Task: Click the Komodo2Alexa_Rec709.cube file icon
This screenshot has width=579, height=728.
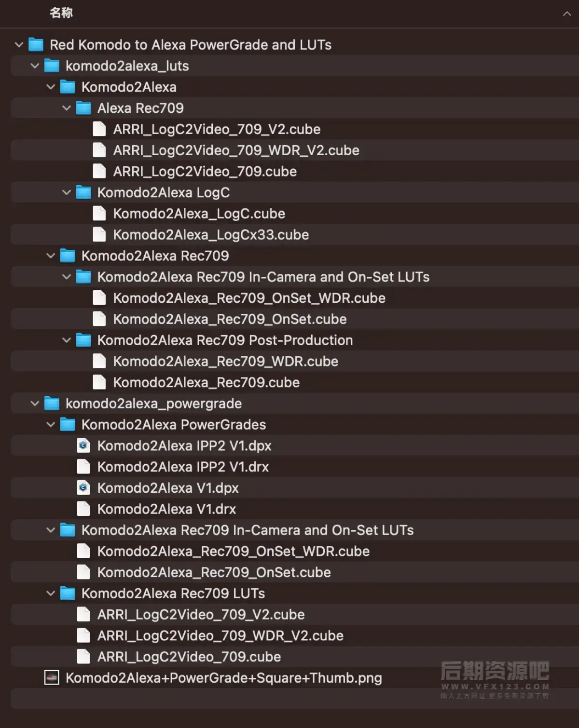Action: (x=99, y=382)
